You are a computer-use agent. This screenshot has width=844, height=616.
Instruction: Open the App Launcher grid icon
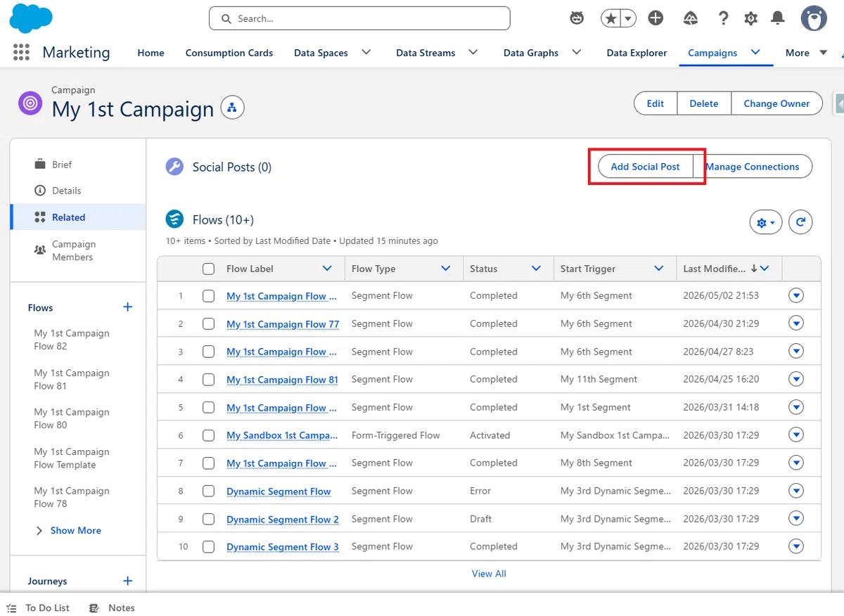(21, 53)
